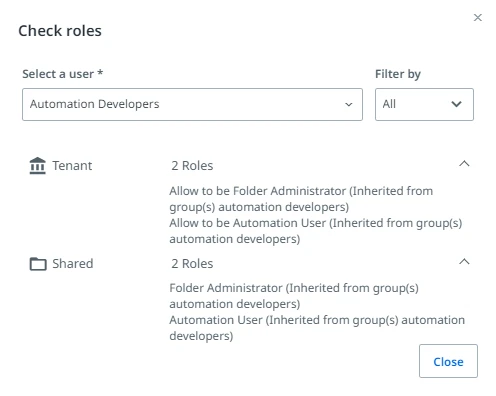
Task: Open the Filter by All dropdown
Action: [424, 104]
